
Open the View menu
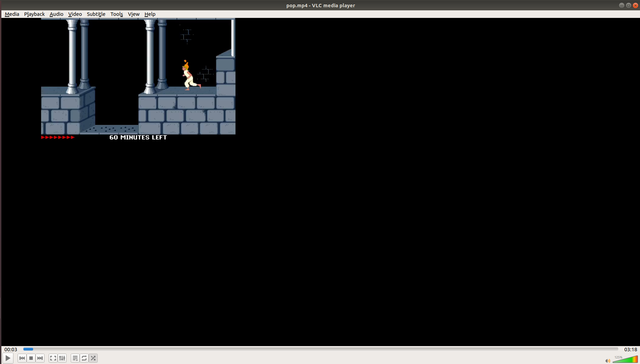tap(134, 14)
